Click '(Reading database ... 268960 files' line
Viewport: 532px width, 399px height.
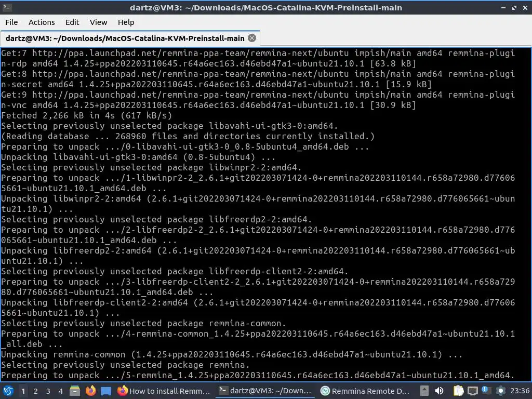pyautogui.click(x=188, y=136)
